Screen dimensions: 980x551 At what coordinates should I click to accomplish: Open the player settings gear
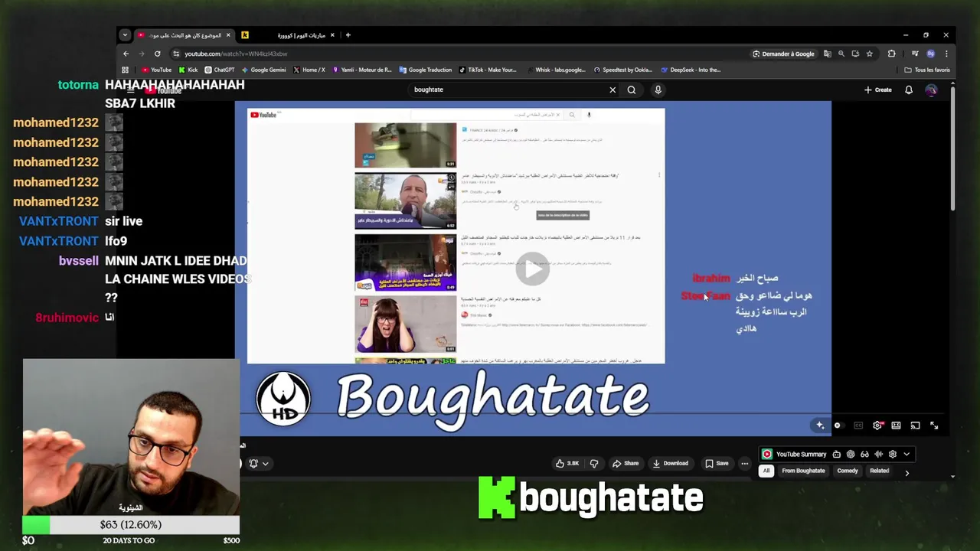(x=877, y=425)
